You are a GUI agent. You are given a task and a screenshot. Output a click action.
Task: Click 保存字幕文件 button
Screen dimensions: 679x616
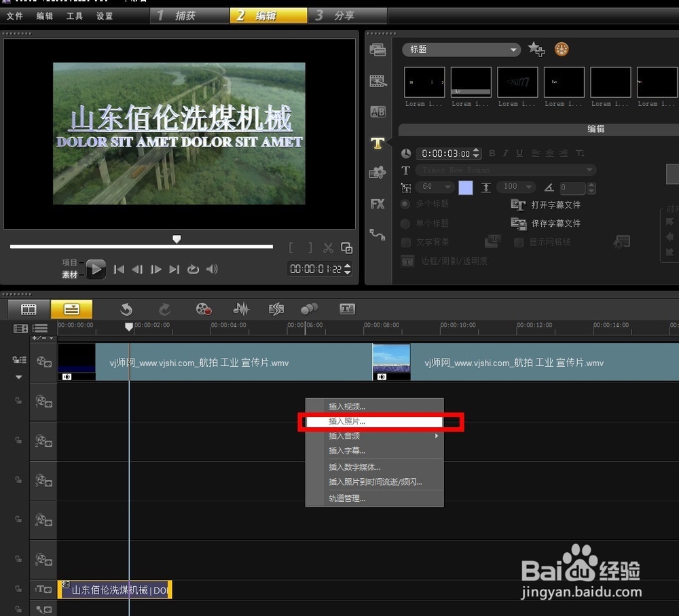546,223
